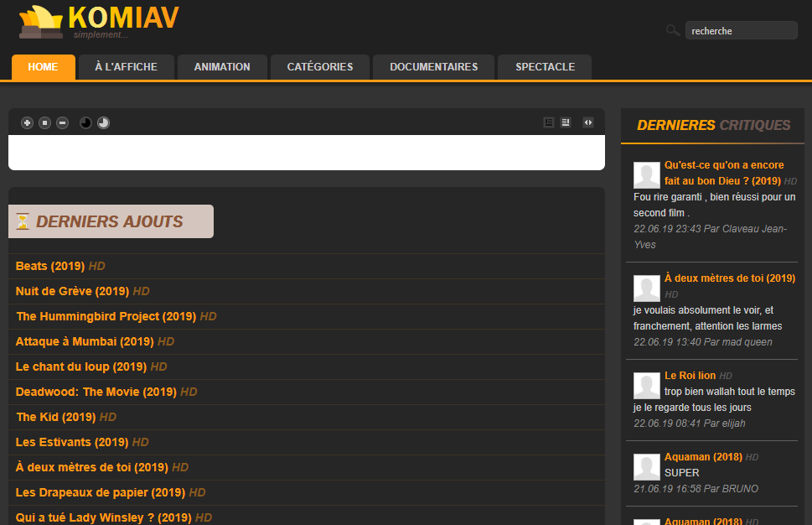Image resolution: width=812 pixels, height=525 pixels.
Task: Select the left-sidebar layout icon
Action: click(548, 122)
